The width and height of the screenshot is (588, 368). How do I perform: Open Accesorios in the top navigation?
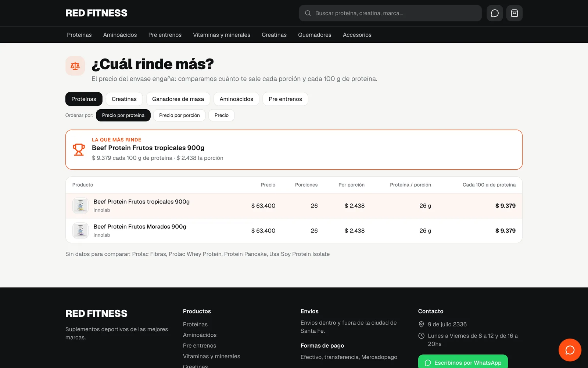tap(357, 35)
